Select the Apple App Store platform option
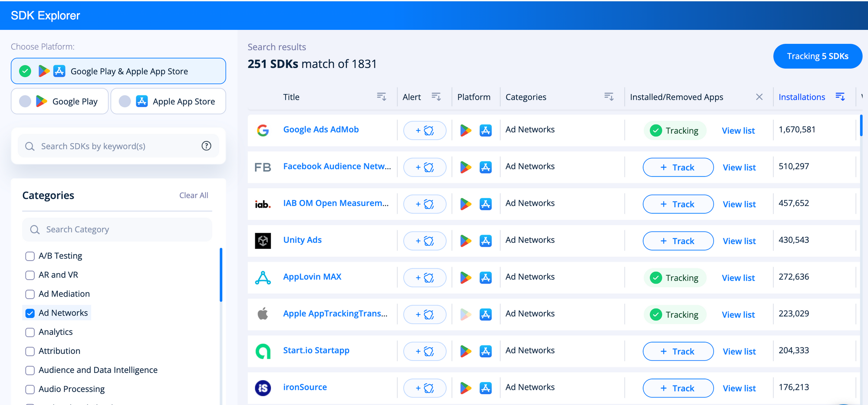The image size is (868, 405). click(168, 101)
